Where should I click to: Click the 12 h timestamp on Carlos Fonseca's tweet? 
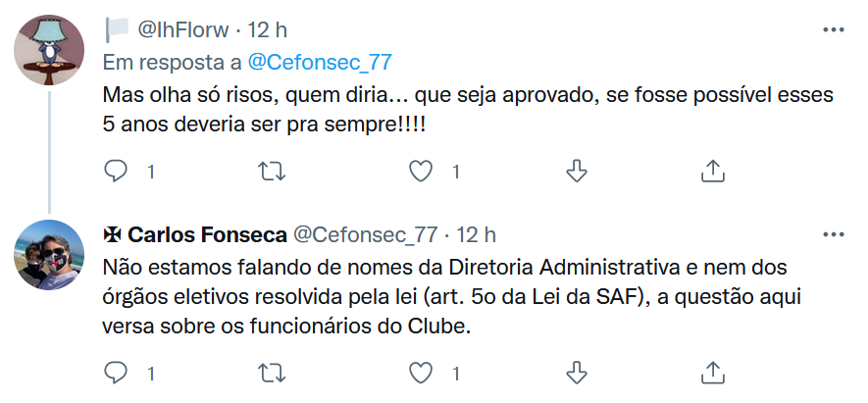(x=476, y=235)
